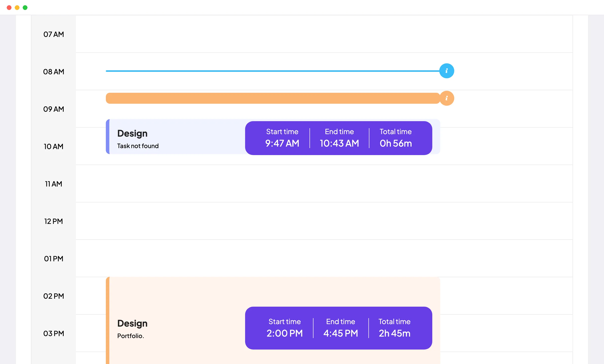604x364 pixels.
Task: Click the 4:45 PM end time value
Action: [341, 333]
